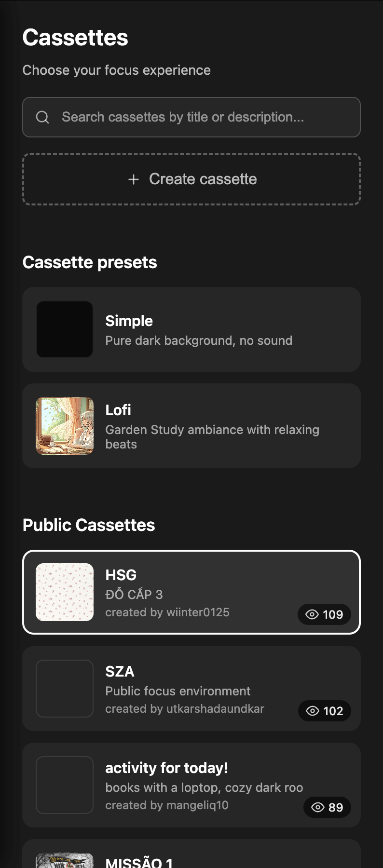The width and height of the screenshot is (383, 868).
Task: Open the Simple preset's dark thumbnail icon
Action: click(x=65, y=329)
